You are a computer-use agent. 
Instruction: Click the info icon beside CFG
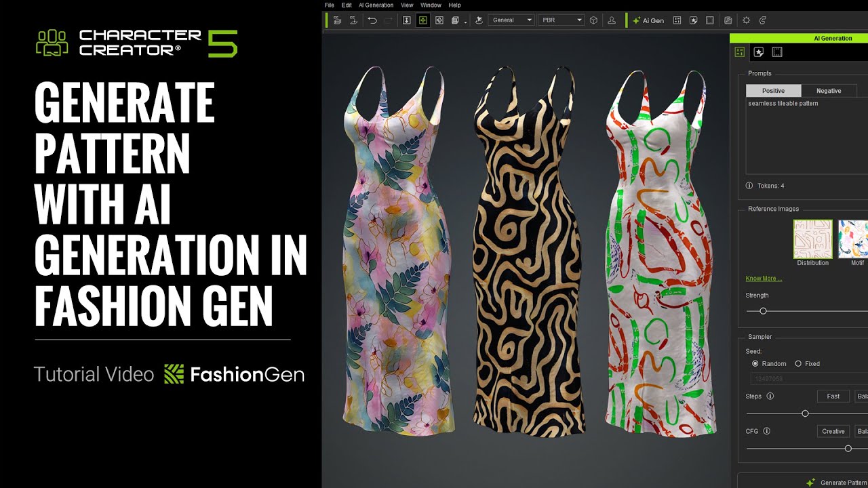[x=767, y=431]
